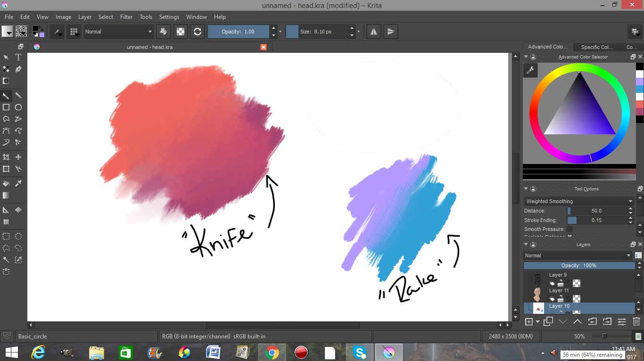Click the Reload original preset icon
Viewport: 644px width, 361px height.
click(x=198, y=32)
